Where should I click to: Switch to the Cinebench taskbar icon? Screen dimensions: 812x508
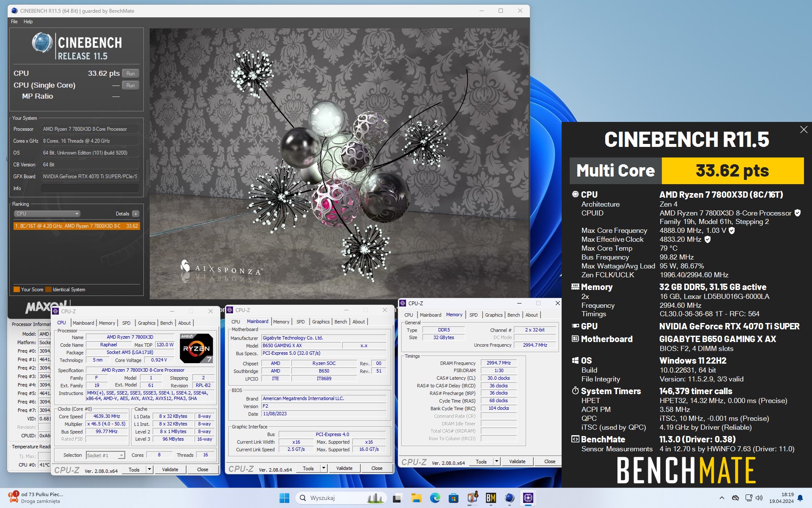point(510,498)
